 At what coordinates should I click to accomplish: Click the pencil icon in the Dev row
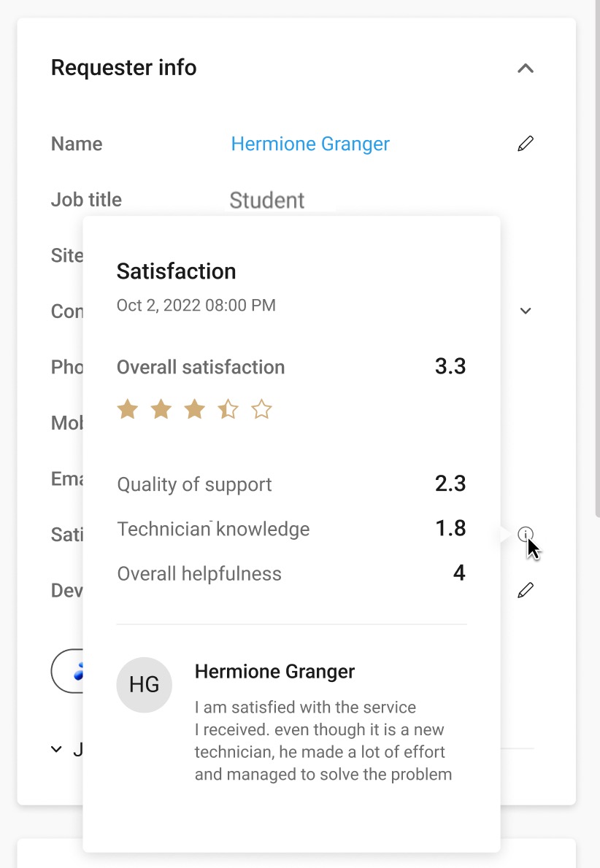click(x=526, y=590)
